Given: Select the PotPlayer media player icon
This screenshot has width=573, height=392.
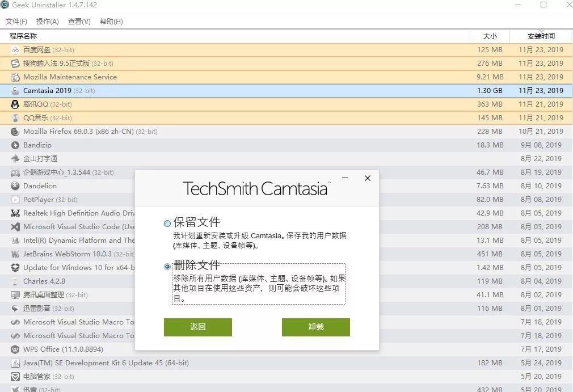Looking at the screenshot, I should point(15,199).
